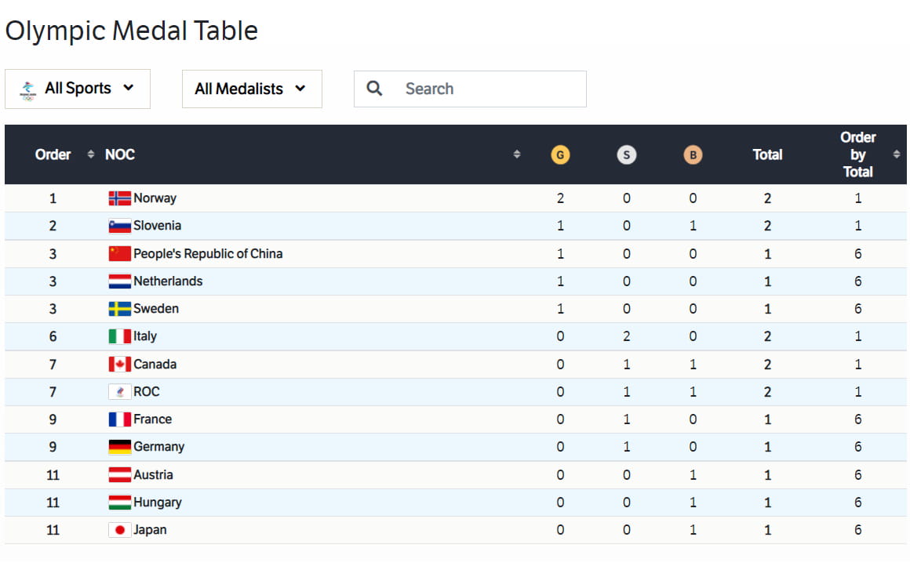Click the bronze medal column icon
The width and height of the screenshot is (910, 588).
coord(692,154)
